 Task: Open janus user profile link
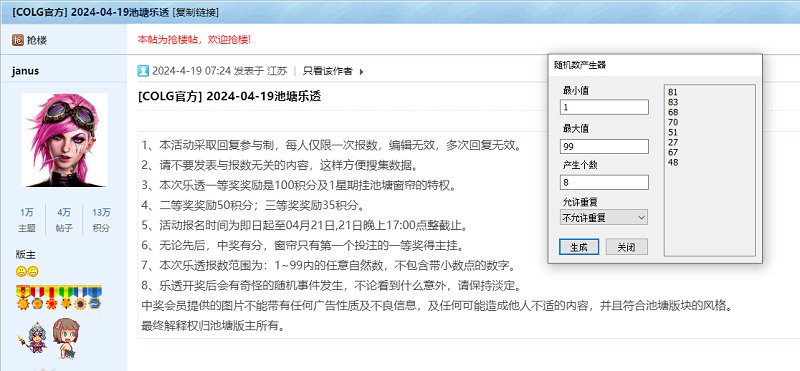point(25,70)
